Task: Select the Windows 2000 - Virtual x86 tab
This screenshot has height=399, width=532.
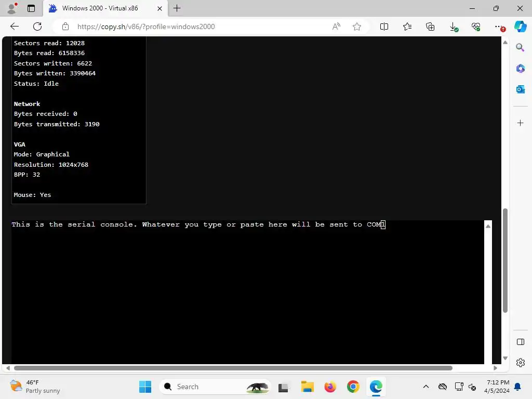Action: [105, 8]
